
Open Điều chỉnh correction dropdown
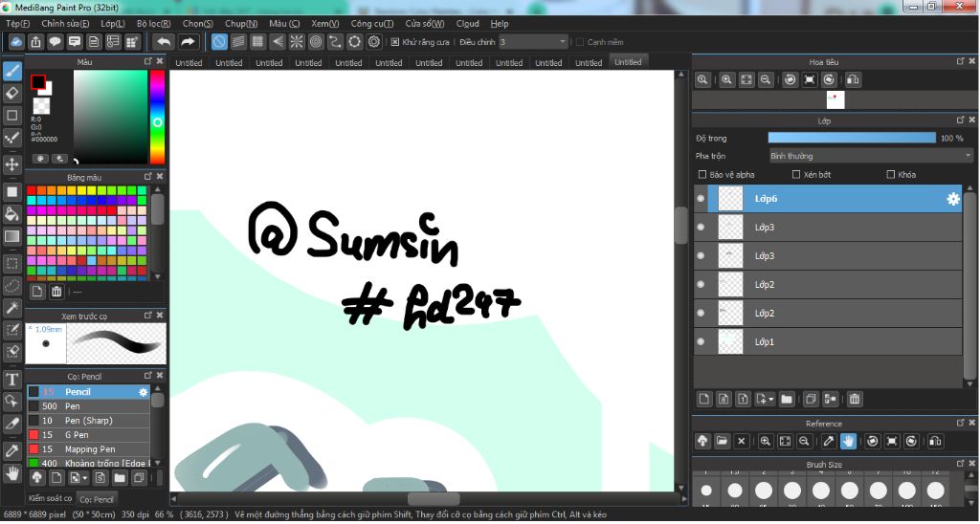pyautogui.click(x=533, y=42)
